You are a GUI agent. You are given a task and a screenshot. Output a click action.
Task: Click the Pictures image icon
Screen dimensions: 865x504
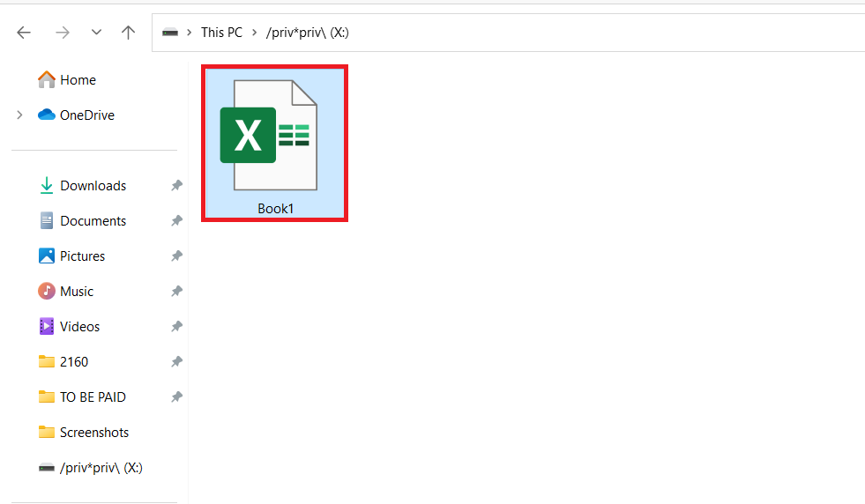pos(47,256)
